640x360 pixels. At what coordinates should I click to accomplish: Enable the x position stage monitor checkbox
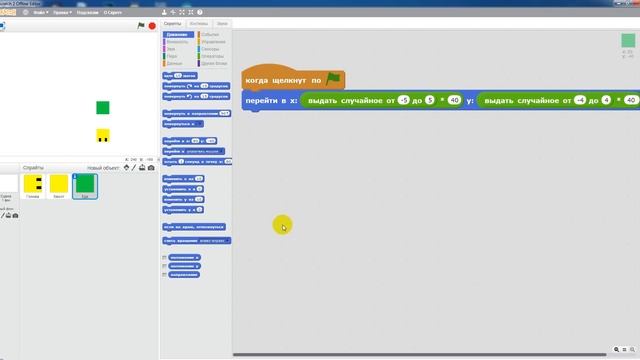coord(164,258)
